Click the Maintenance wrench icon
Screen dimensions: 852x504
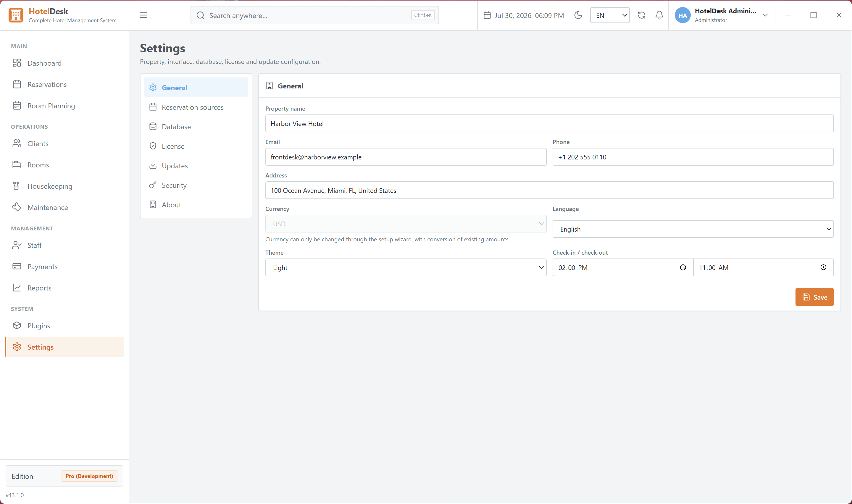17,207
